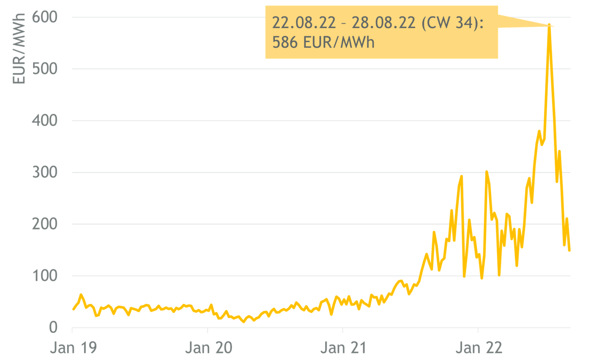Click the 'Jan 22' x-axis label

(x=479, y=348)
